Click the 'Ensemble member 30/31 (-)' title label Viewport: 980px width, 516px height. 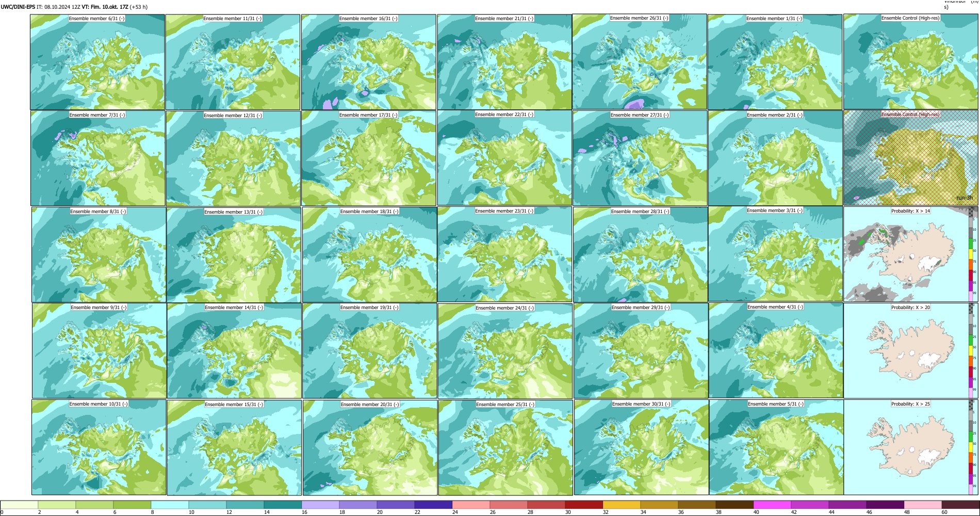(641, 404)
